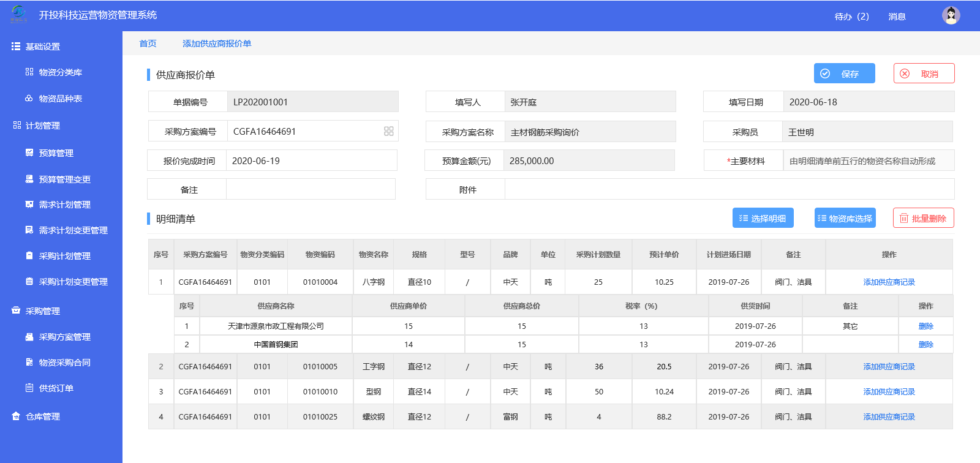Click material code 01010025 cell
This screenshot has height=463, width=980.
click(x=320, y=417)
